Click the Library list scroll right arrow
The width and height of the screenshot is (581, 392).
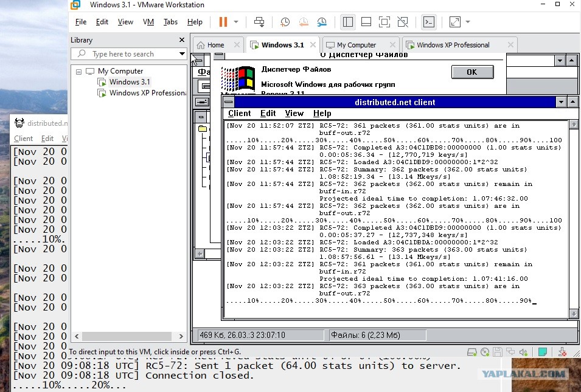tap(181, 336)
